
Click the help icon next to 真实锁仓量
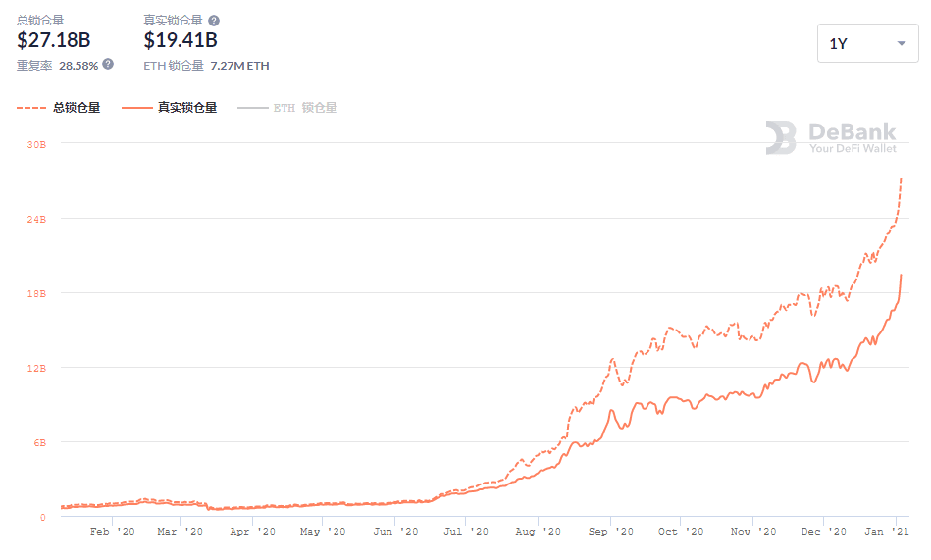[x=214, y=21]
